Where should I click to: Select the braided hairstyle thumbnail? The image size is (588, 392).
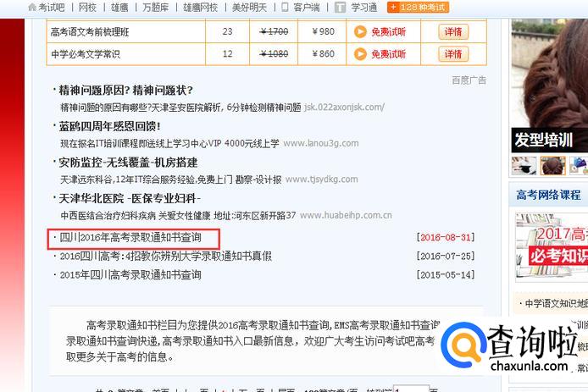click(x=552, y=166)
